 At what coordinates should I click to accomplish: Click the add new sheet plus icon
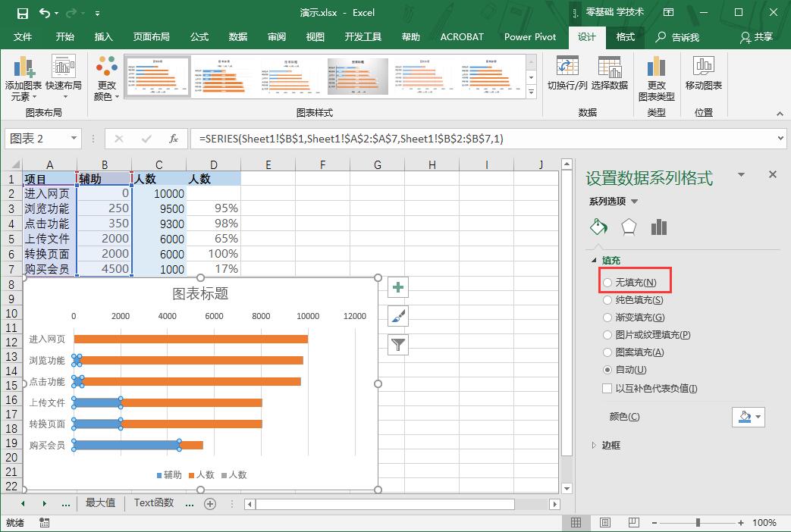pyautogui.click(x=210, y=504)
